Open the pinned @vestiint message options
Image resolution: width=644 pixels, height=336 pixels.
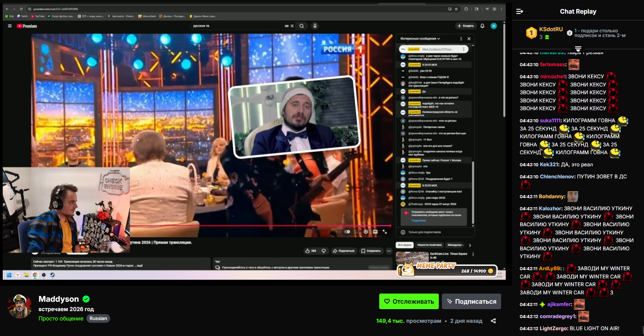463,49
